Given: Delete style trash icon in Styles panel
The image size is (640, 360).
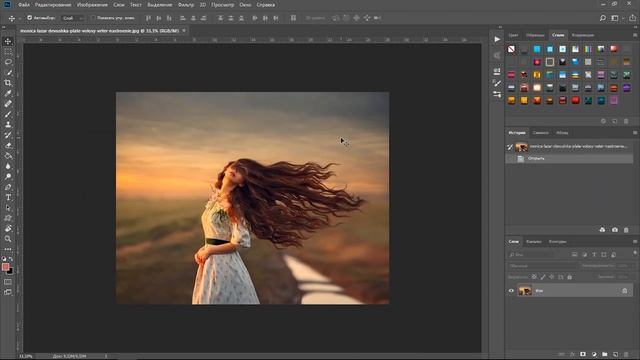Looking at the screenshot, I should click(626, 121).
